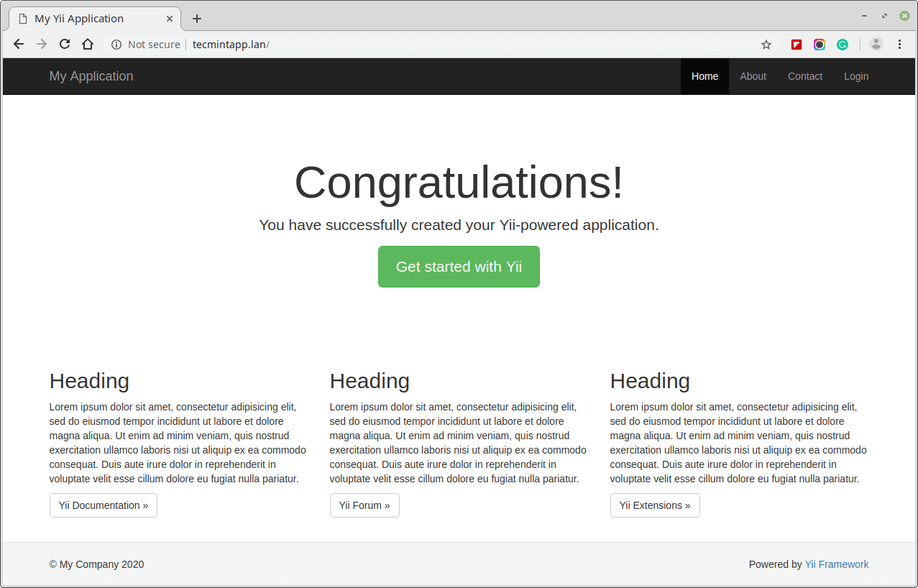Open the Chrome profile avatar
This screenshot has height=588, width=918.
point(876,45)
